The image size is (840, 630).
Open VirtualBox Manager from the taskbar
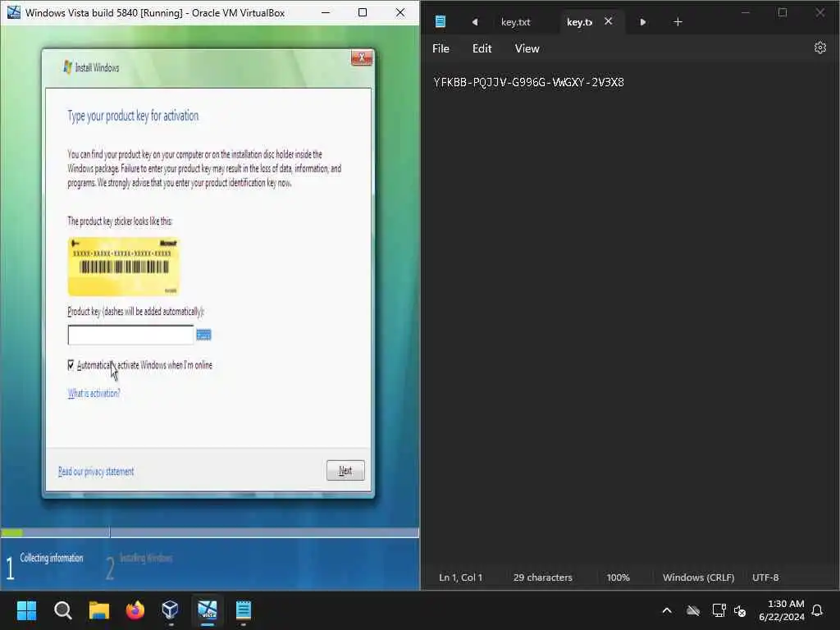(171, 610)
